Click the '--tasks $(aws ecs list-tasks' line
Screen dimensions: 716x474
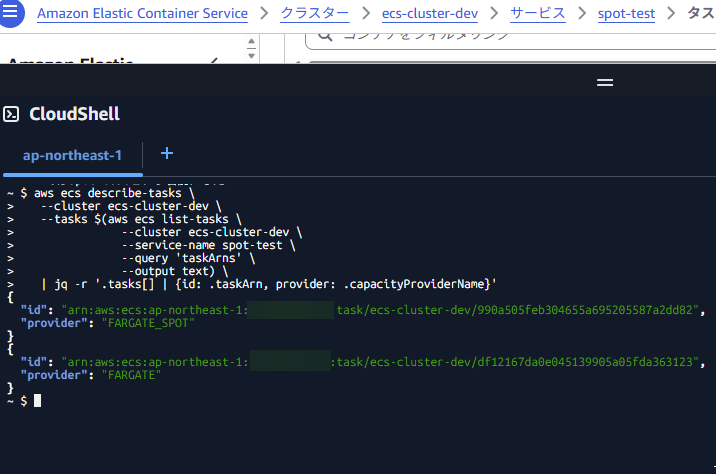point(141,219)
